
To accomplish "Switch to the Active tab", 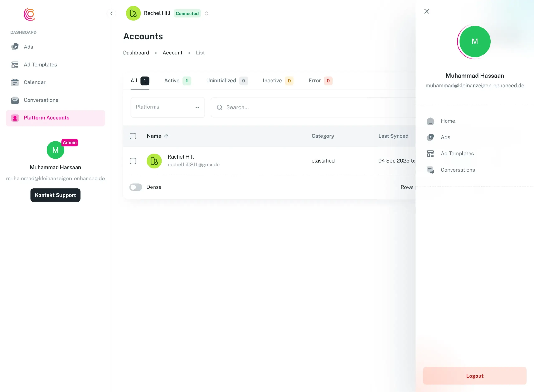I will coord(177,81).
